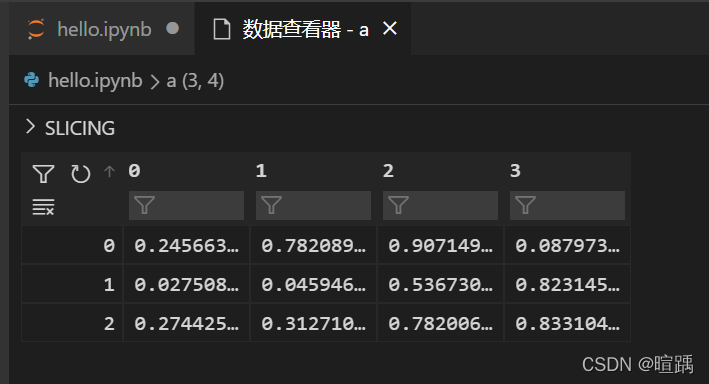The width and height of the screenshot is (709, 384).
Task: Click column header 0
Action: [134, 171]
